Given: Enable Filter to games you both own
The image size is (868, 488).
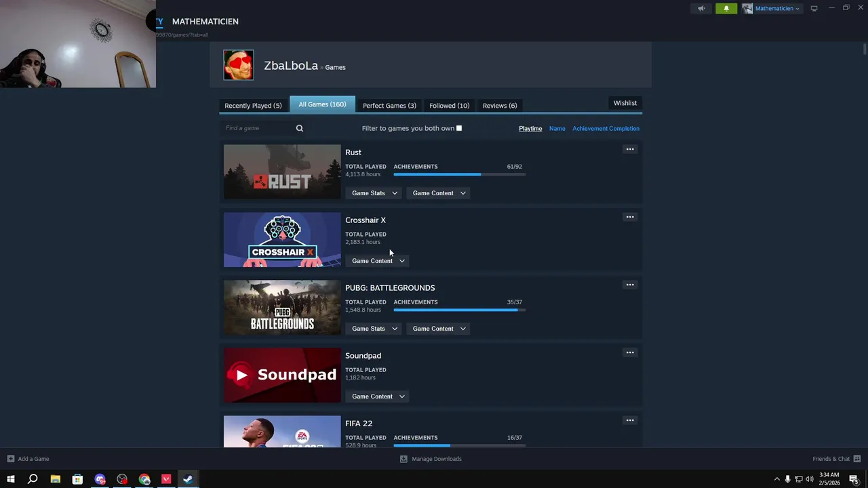Looking at the screenshot, I should click(x=459, y=128).
